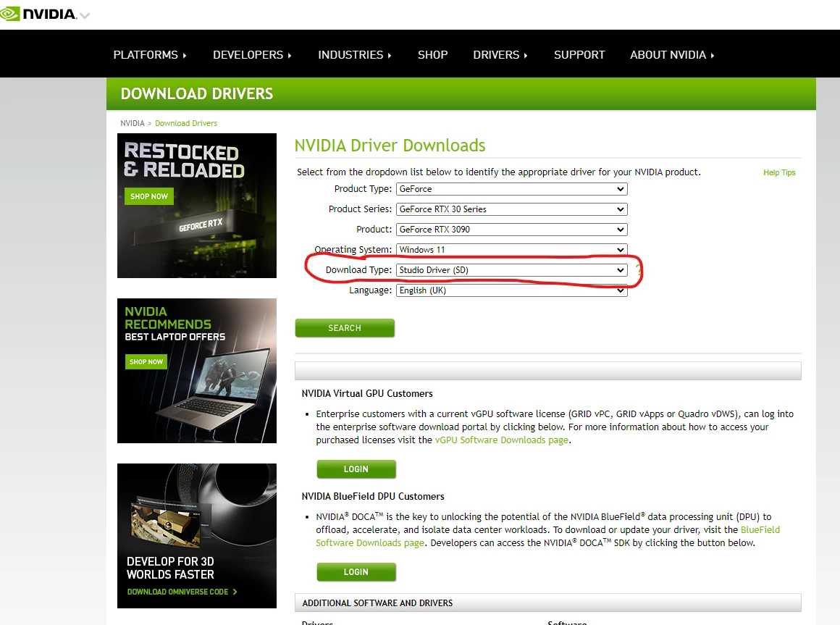Click LOGIN under Virtual GPU Customers

click(x=356, y=469)
